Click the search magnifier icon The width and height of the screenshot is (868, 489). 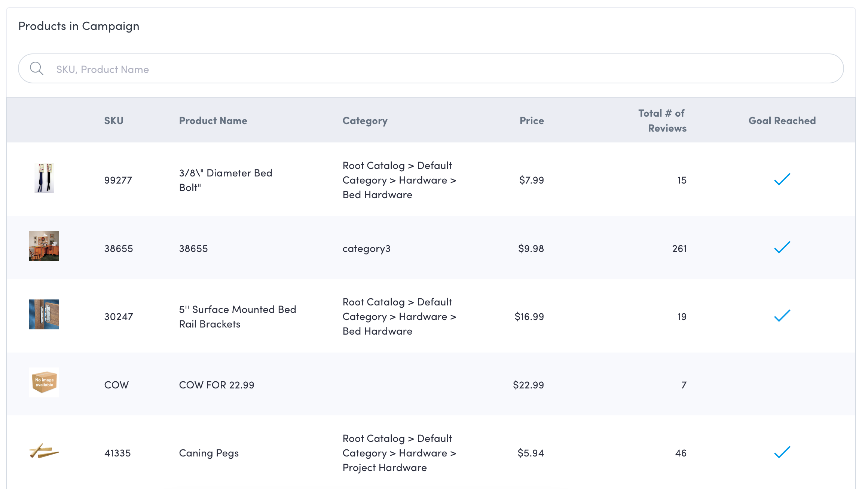pyautogui.click(x=37, y=68)
